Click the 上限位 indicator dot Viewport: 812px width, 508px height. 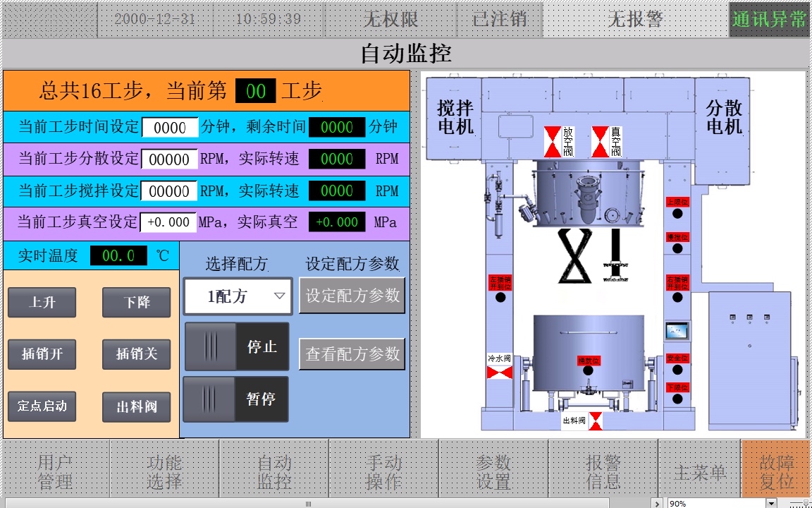(x=677, y=214)
